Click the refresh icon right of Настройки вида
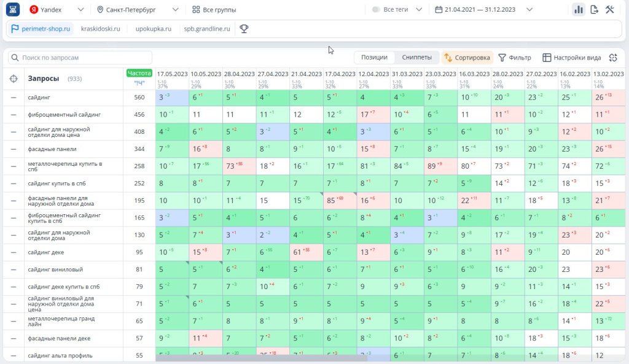Image resolution: width=629 pixels, height=364 pixels. 612,58
